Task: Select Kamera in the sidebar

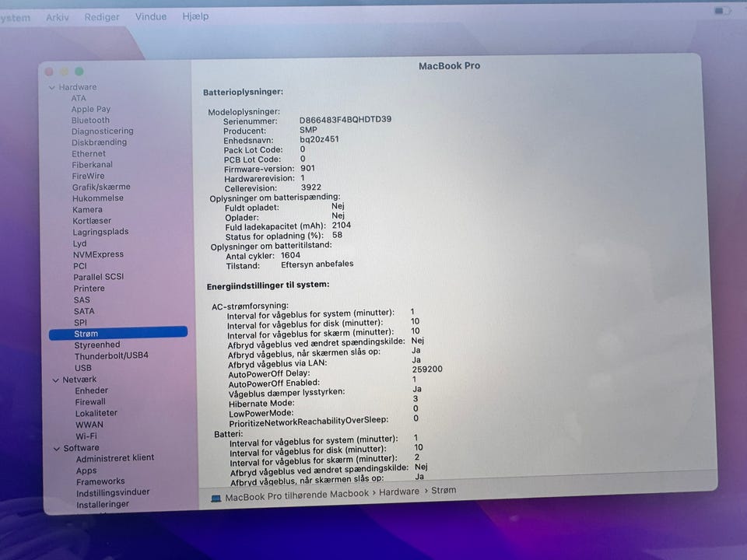Action: 87,209
